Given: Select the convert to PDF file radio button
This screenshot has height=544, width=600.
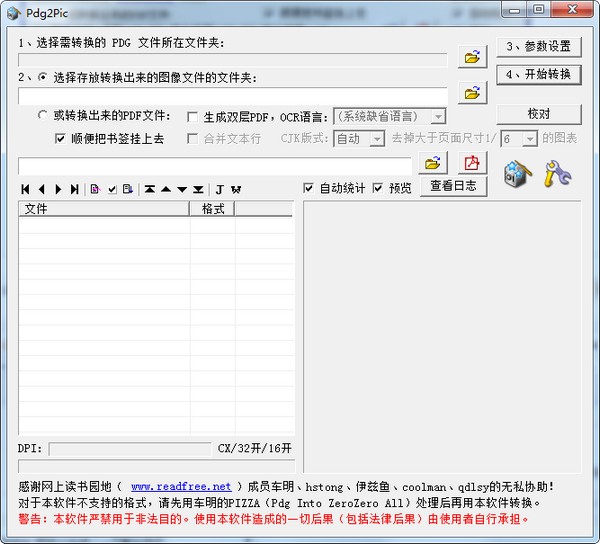Looking at the screenshot, I should click(42, 115).
